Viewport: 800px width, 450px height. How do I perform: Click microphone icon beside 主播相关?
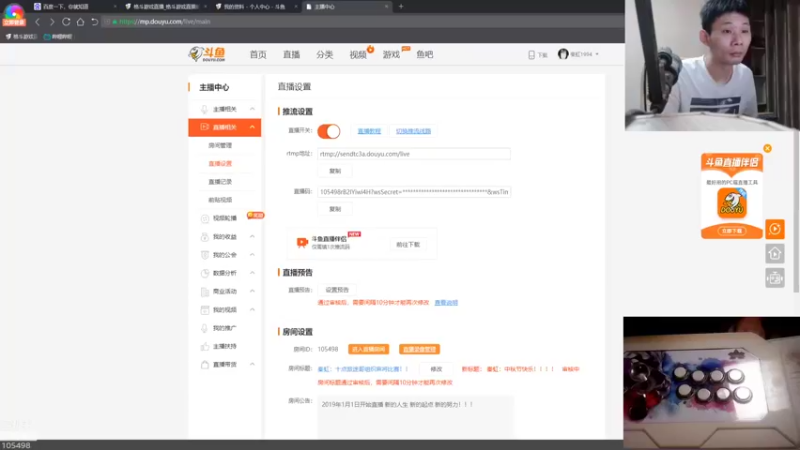pyautogui.click(x=204, y=109)
